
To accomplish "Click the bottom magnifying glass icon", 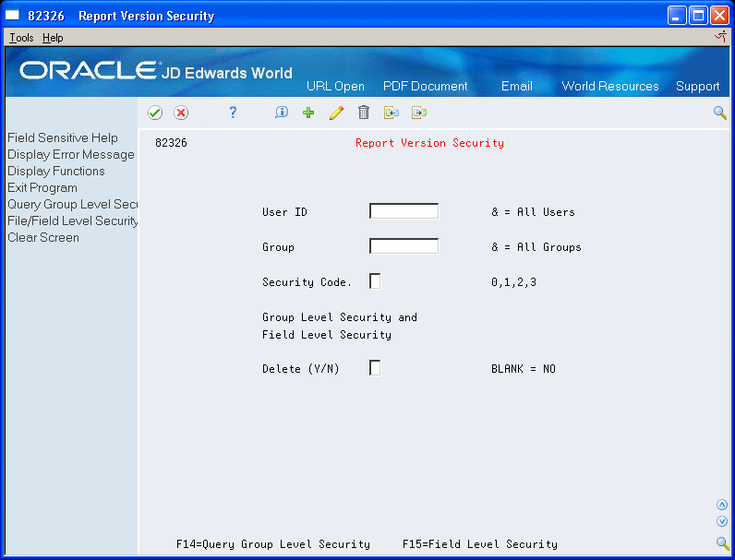I will point(722,543).
